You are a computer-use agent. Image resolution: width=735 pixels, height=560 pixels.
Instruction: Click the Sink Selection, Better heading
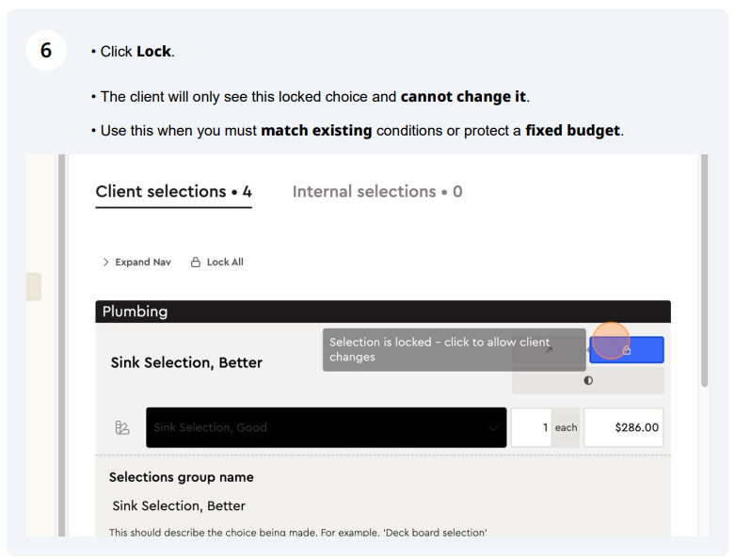coord(186,362)
